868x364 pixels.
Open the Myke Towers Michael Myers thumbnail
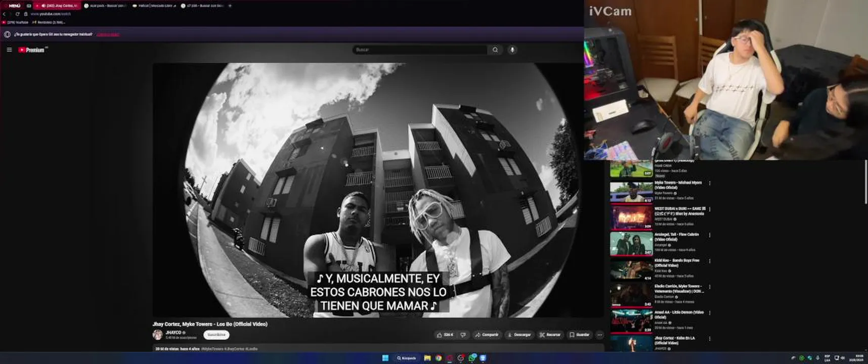click(631, 192)
